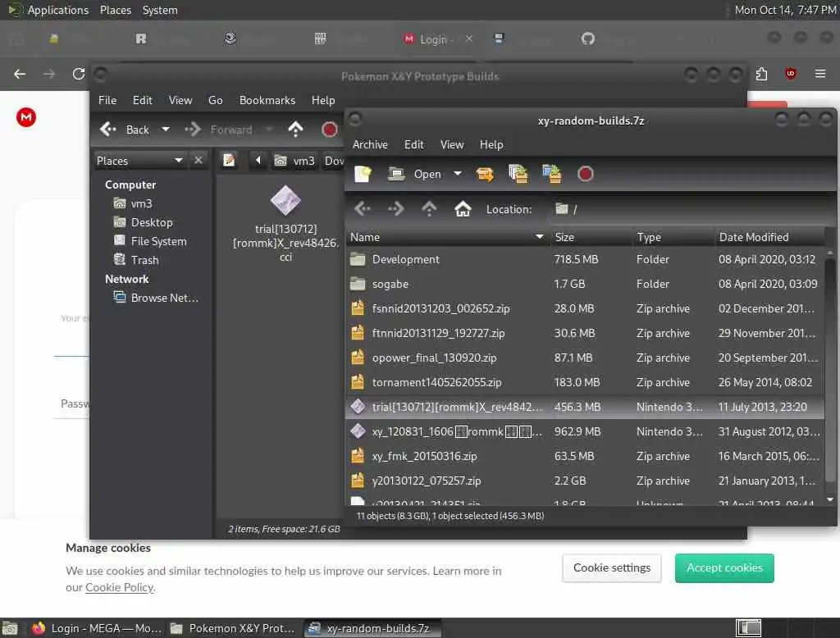Select xy_fmk_20150316.zip file
The width and height of the screenshot is (840, 638).
click(x=585, y=457)
